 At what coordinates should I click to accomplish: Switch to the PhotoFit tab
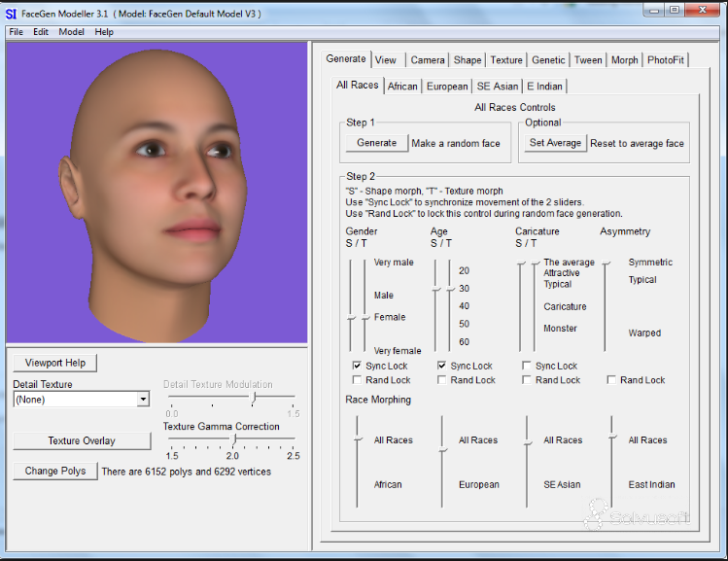666,60
